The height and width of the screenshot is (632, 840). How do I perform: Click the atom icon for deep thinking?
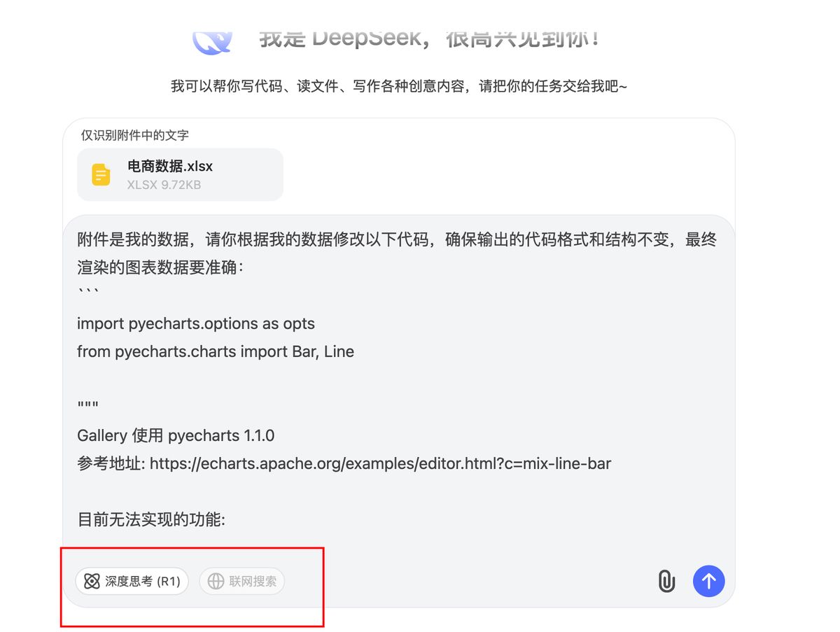(x=92, y=581)
